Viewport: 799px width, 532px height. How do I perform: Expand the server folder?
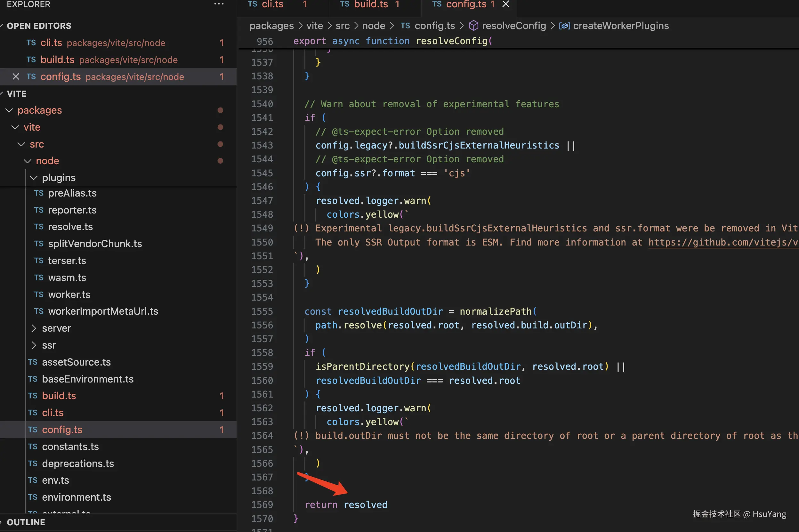[34, 328]
